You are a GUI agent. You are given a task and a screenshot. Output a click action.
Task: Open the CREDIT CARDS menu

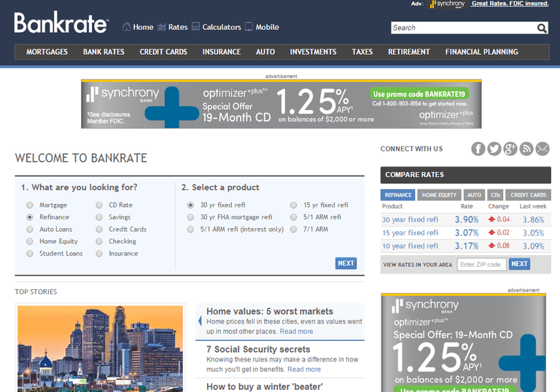(163, 52)
